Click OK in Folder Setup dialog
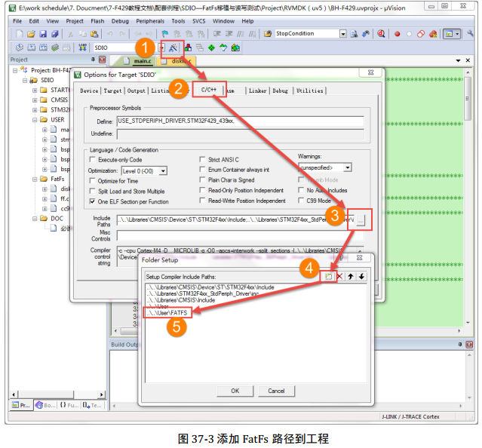 [235, 391]
